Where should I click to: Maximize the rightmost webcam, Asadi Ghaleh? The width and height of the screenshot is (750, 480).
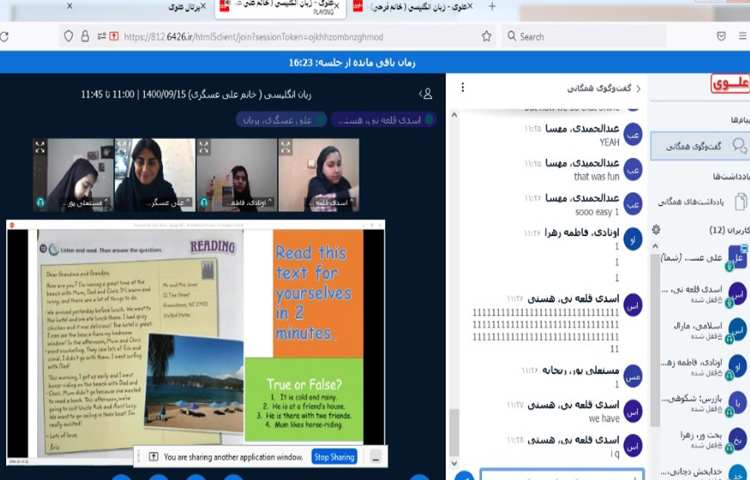point(286,147)
